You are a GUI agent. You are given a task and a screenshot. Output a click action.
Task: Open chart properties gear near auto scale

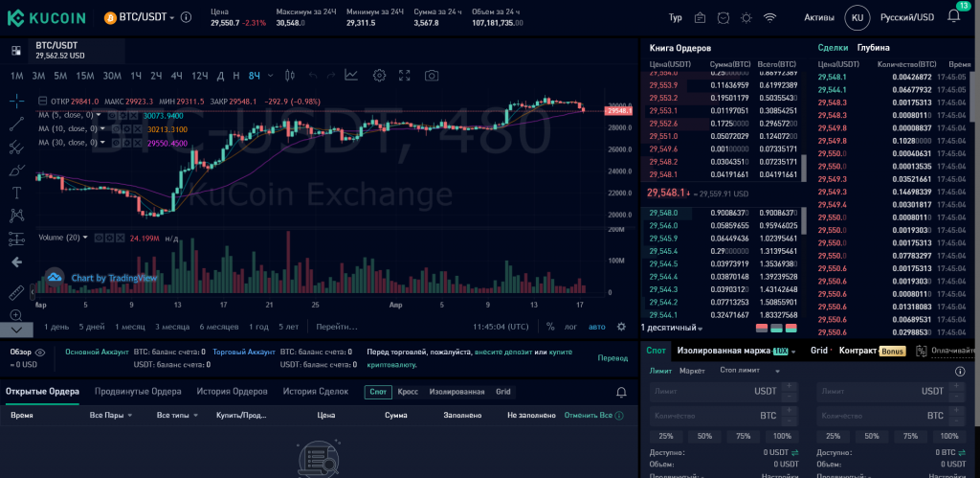pyautogui.click(x=620, y=327)
